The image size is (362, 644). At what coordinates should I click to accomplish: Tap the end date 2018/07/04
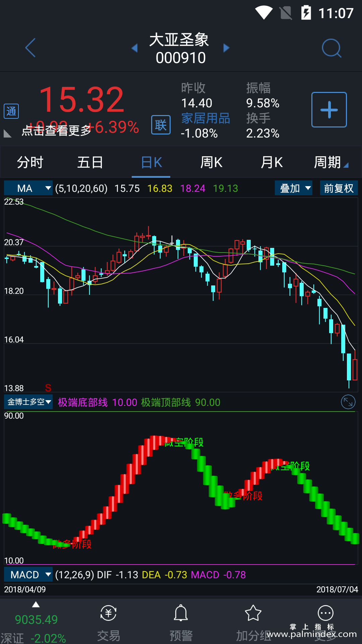337,589
